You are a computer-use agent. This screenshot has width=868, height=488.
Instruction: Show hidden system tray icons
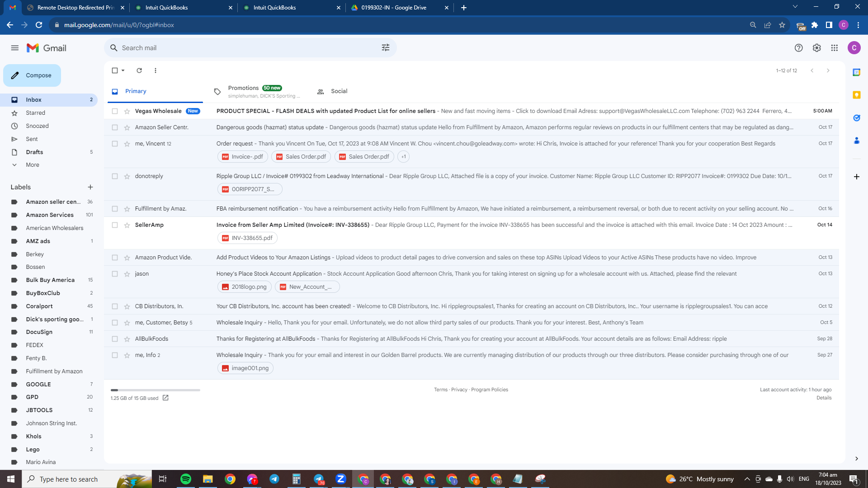tap(747, 479)
